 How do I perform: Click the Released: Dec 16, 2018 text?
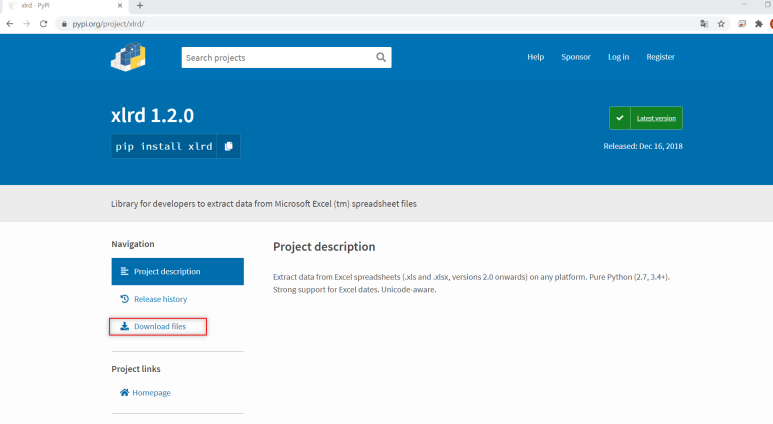[x=643, y=146]
